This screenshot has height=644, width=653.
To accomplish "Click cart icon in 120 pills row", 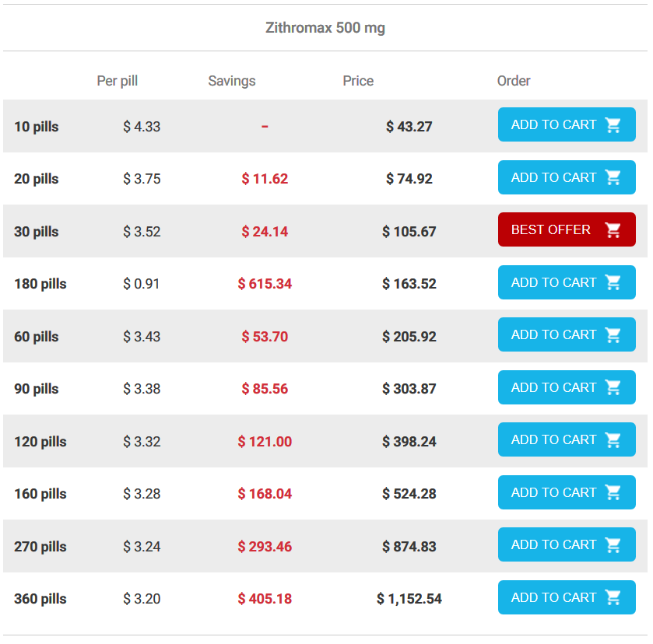I will tap(613, 440).
